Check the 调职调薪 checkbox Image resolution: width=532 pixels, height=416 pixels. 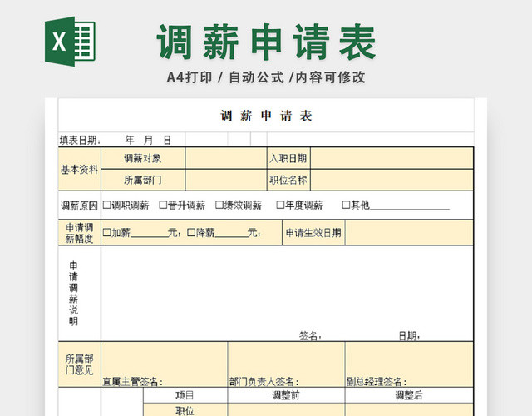[x=106, y=205]
